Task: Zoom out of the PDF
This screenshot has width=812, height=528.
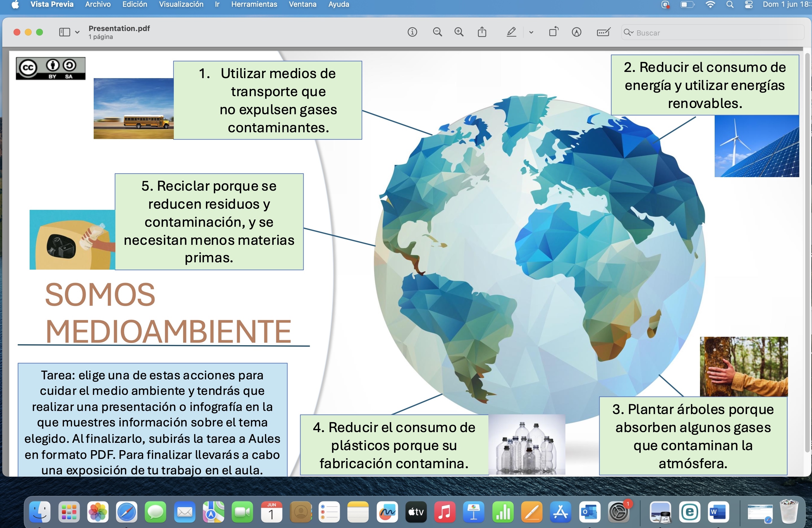Action: pyautogui.click(x=437, y=32)
